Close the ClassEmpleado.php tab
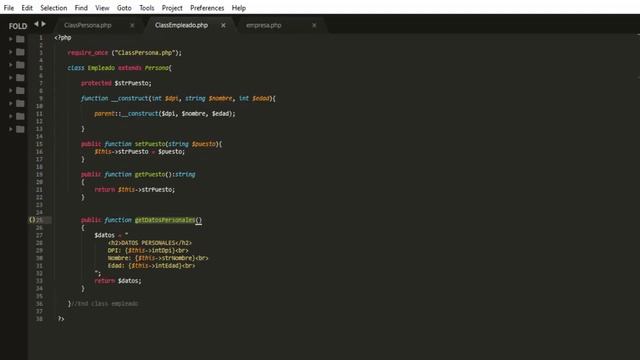This screenshot has height=360, width=640. click(223, 25)
